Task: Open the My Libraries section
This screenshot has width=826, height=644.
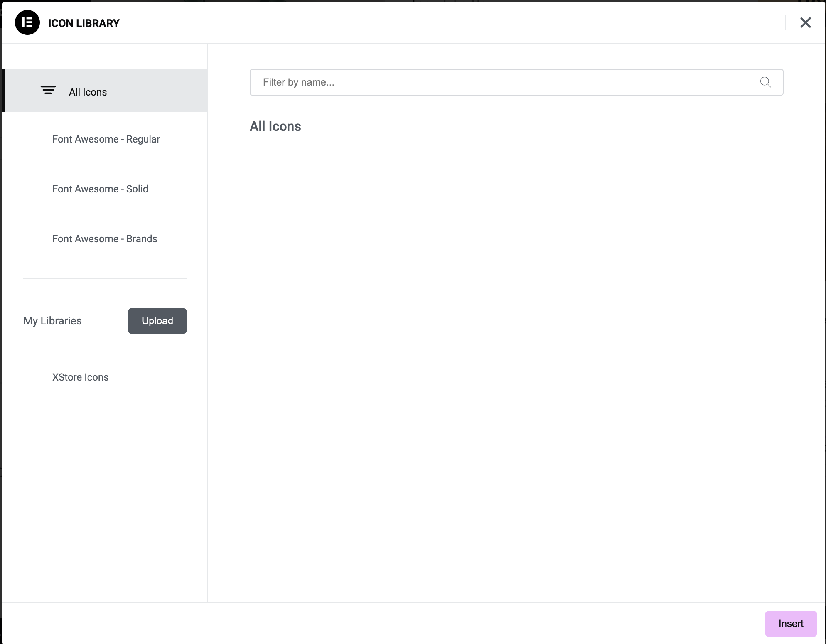Action: (x=52, y=320)
